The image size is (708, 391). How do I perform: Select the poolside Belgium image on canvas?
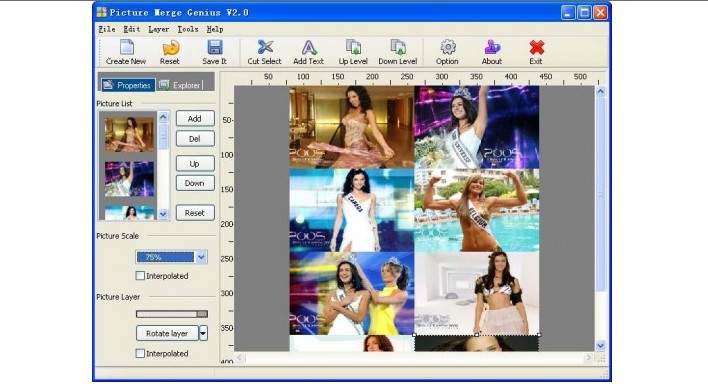point(476,210)
